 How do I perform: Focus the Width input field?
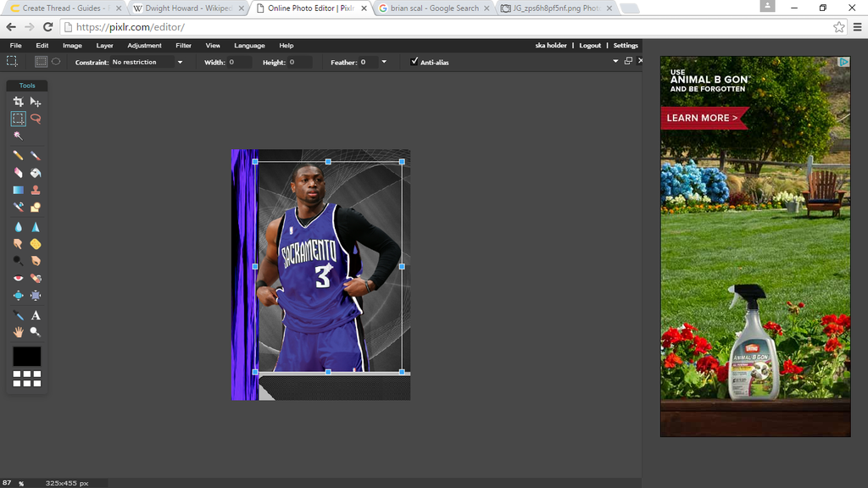[238, 62]
